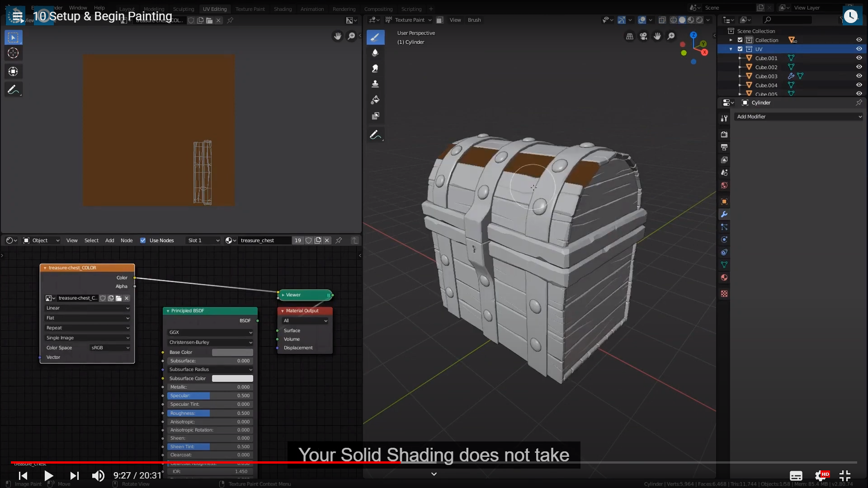This screenshot has height=488, width=868.
Task: Open the GGX distribution dropdown
Action: point(210,332)
